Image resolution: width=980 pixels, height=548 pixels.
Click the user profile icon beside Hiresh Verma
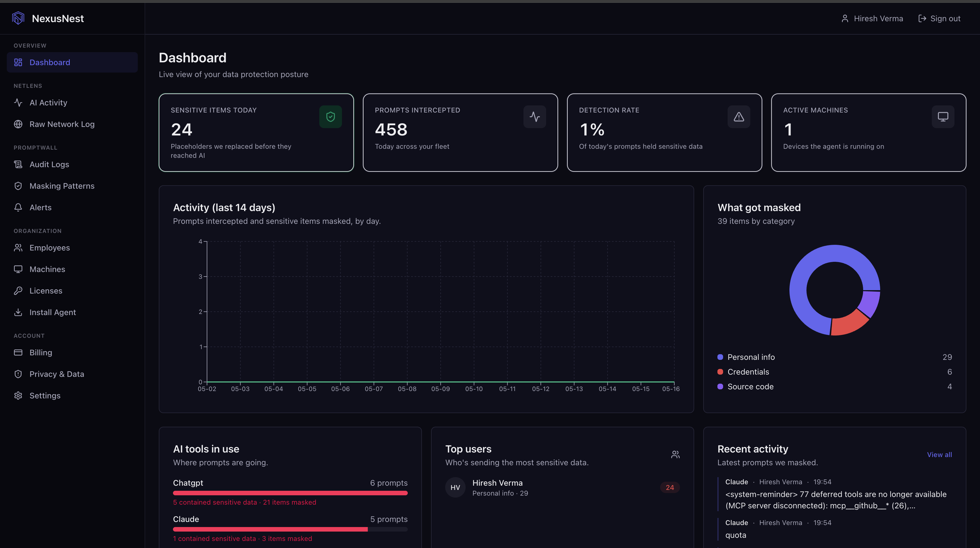[x=845, y=19]
